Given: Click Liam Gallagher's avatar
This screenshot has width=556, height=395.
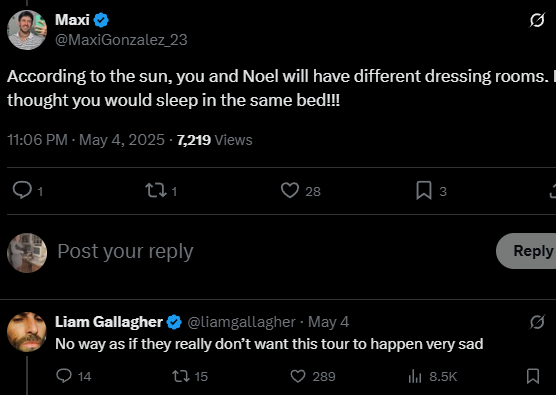Looking at the screenshot, I should pyautogui.click(x=27, y=332).
